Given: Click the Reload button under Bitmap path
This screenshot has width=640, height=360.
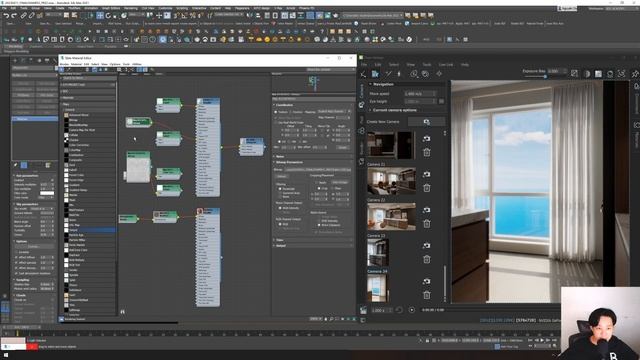Looking at the screenshot, I should [x=282, y=176].
